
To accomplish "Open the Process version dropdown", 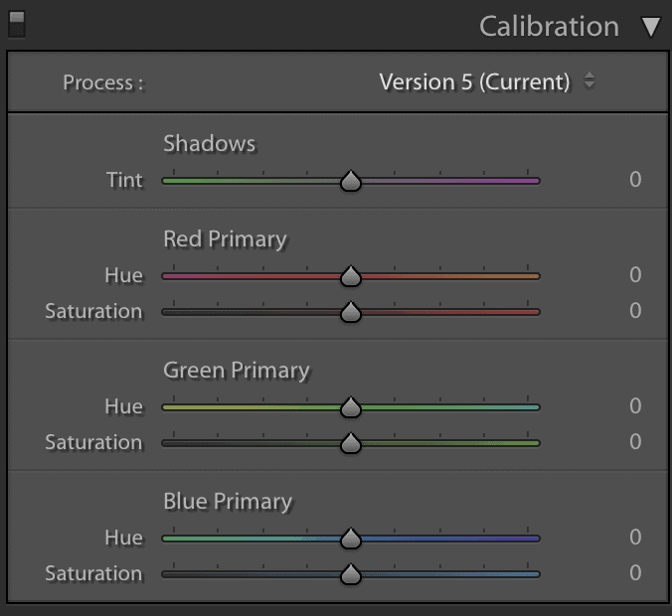I will click(486, 81).
